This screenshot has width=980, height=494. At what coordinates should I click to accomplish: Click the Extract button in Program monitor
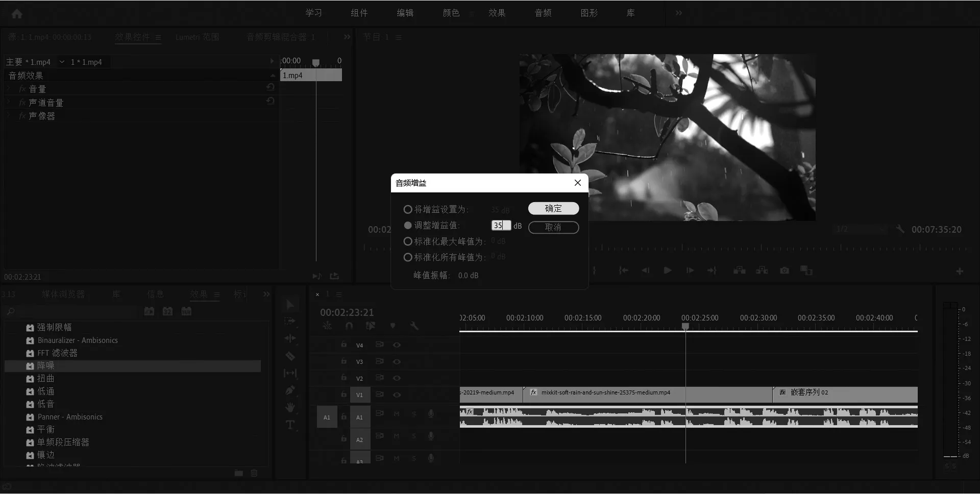tap(762, 270)
